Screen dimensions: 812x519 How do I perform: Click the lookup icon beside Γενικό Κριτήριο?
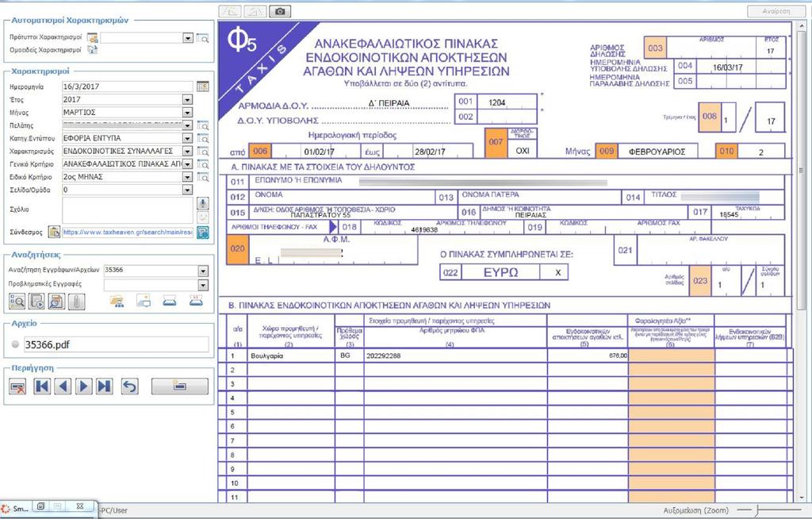(x=202, y=164)
